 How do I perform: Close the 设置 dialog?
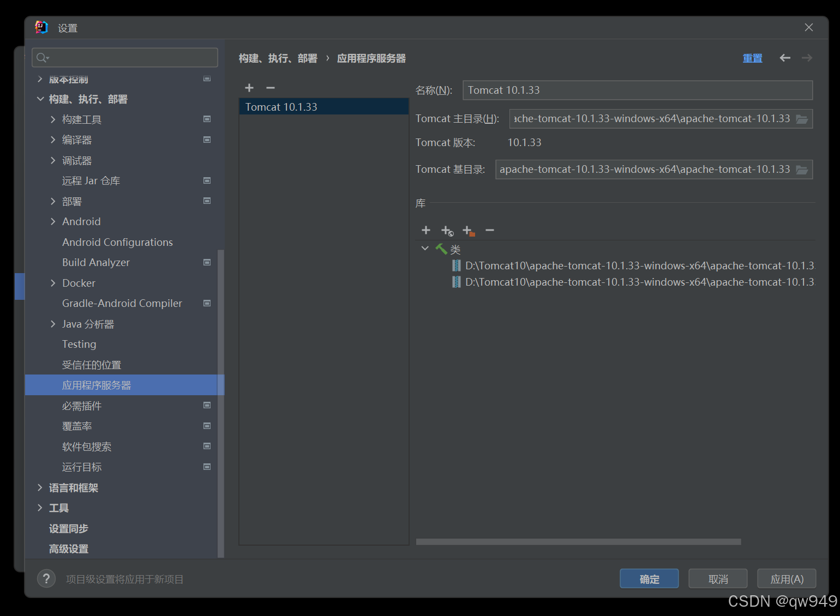pos(809,27)
